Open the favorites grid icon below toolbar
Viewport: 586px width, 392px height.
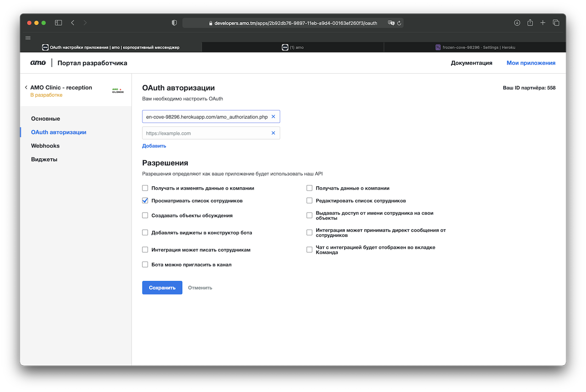(x=28, y=38)
